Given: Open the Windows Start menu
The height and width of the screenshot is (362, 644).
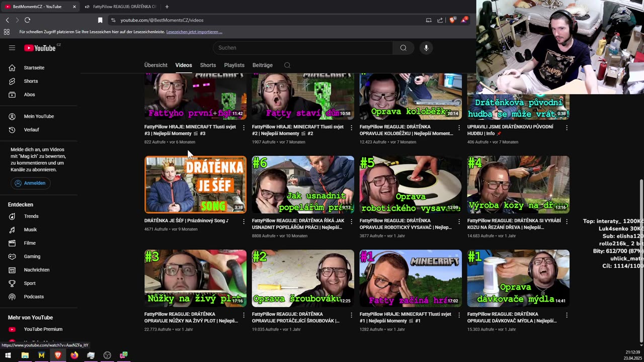Looking at the screenshot, I should click(x=8, y=355).
